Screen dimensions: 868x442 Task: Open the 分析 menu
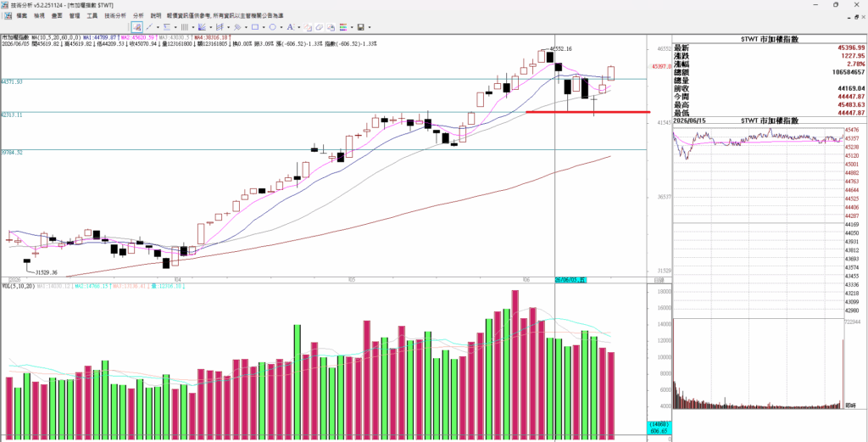pos(138,15)
